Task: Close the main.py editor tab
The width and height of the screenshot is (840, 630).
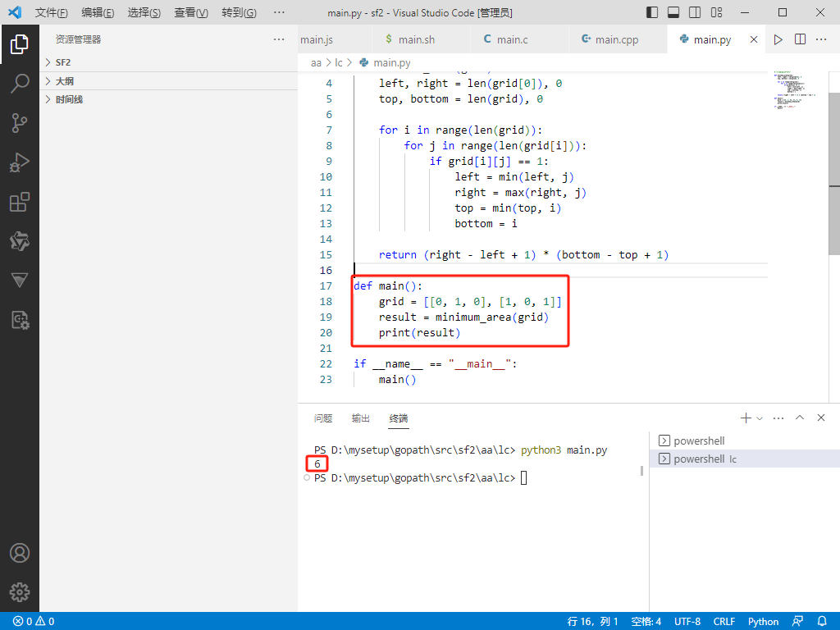Action: tap(754, 39)
